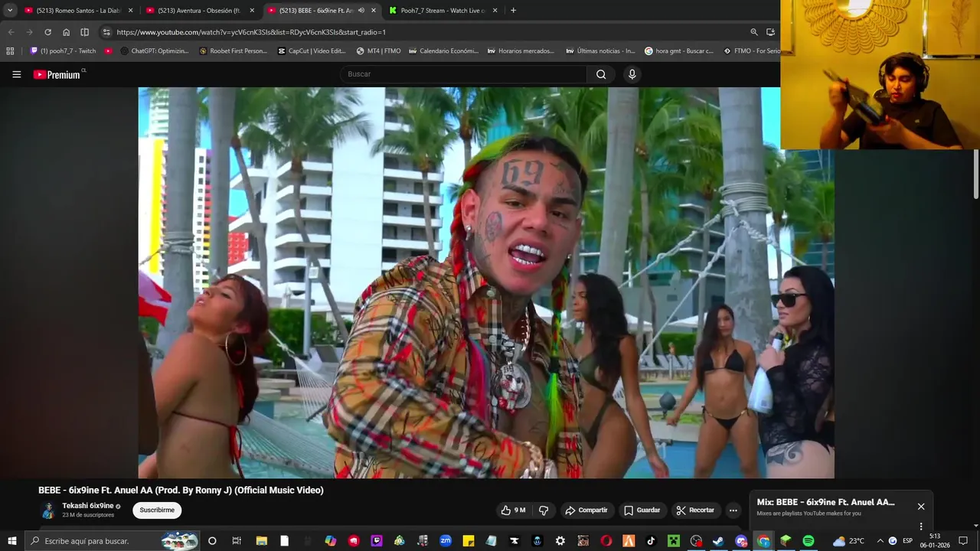
Task: Close the Pooh7_7 Stream tab
Action: tap(495, 11)
